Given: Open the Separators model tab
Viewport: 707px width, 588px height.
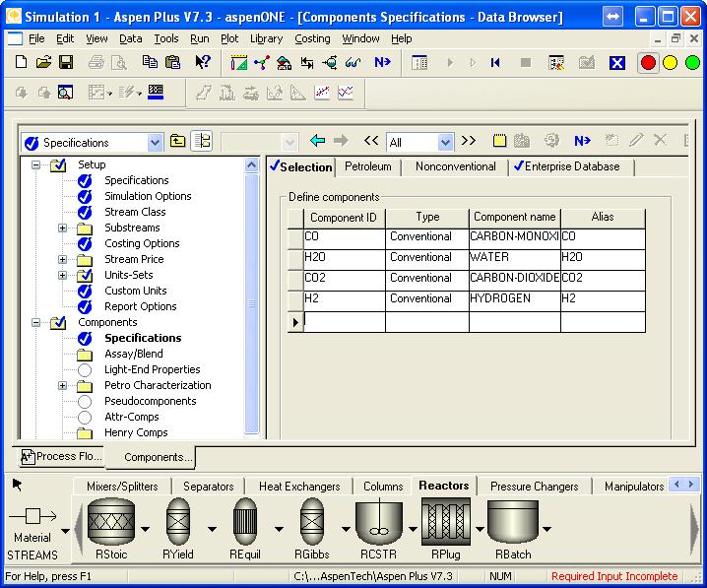Looking at the screenshot, I should click(209, 487).
